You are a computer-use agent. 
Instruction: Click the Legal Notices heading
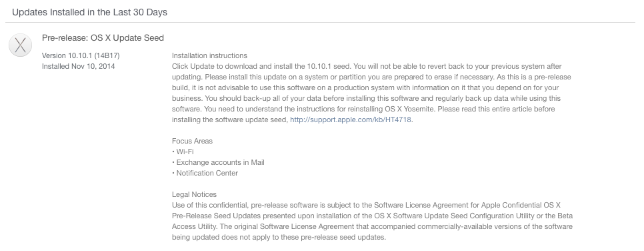click(x=194, y=195)
